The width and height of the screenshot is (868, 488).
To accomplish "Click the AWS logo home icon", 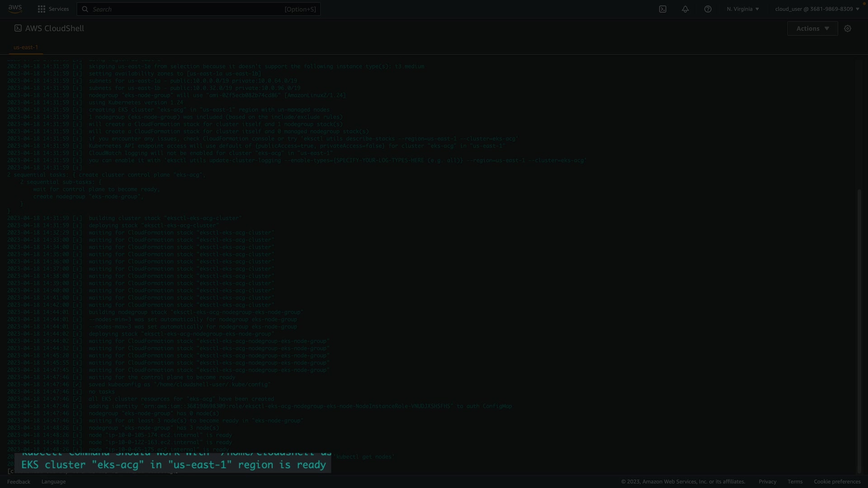I will coord(15,9).
